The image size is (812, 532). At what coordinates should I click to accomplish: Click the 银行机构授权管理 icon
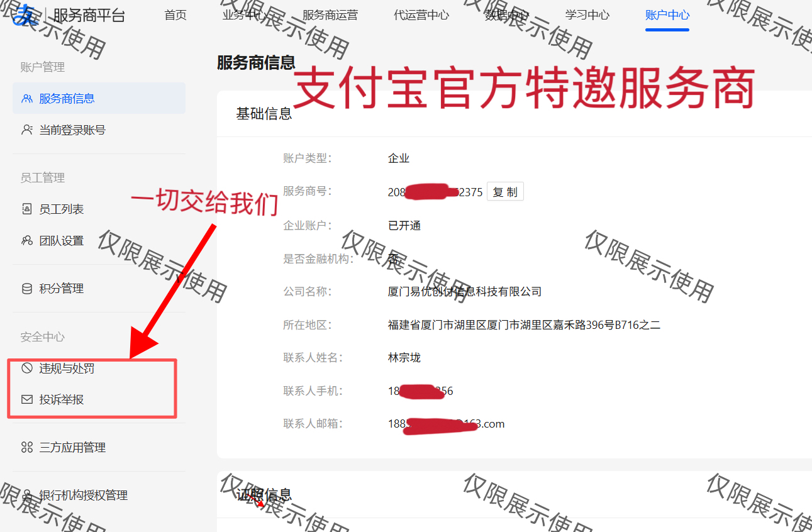click(27, 495)
